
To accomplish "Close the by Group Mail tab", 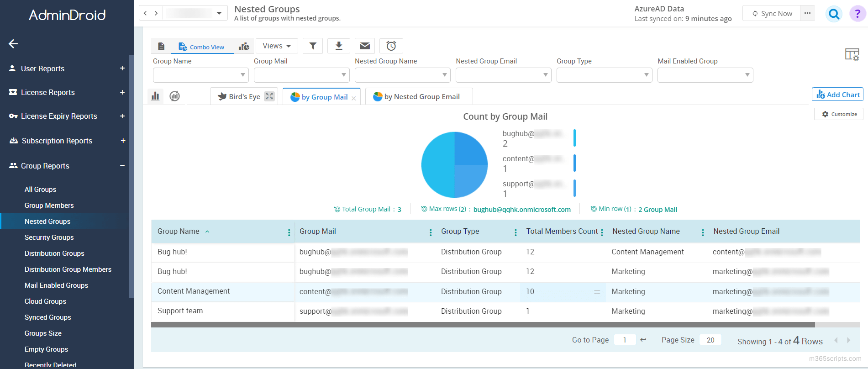I will pos(354,98).
